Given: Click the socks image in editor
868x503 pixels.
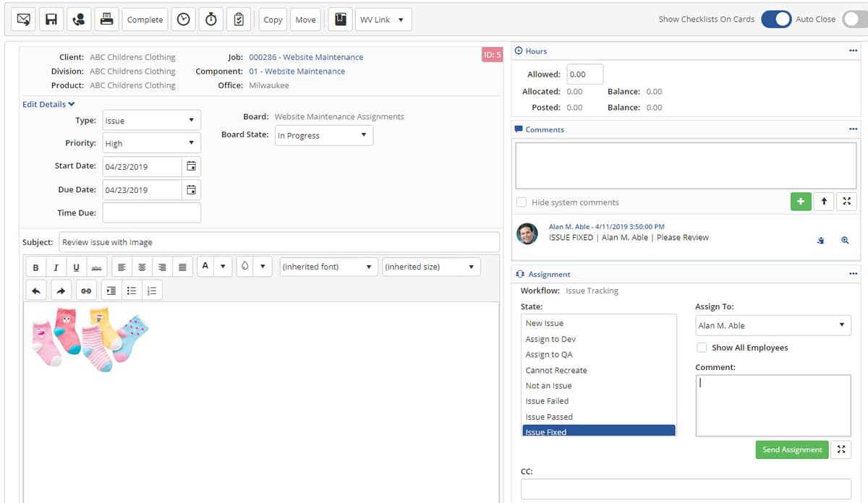Looking at the screenshot, I should (90, 338).
